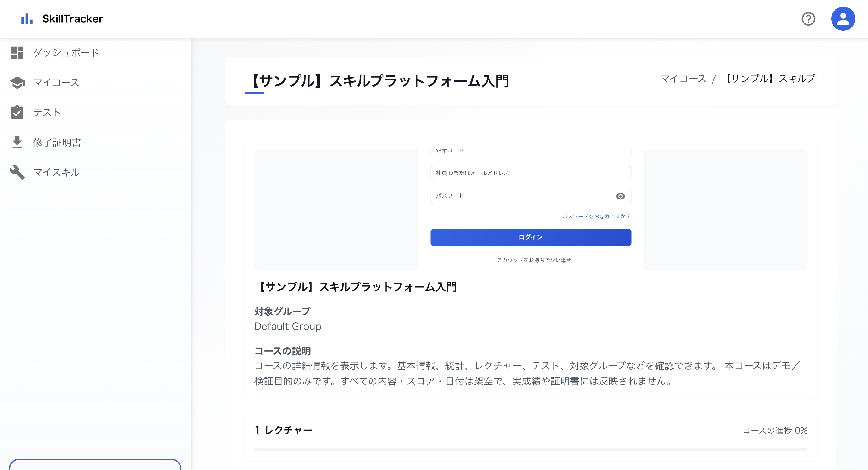Open マイスキル from the sidebar
Viewport: 868px width, 470px height.
(x=56, y=172)
